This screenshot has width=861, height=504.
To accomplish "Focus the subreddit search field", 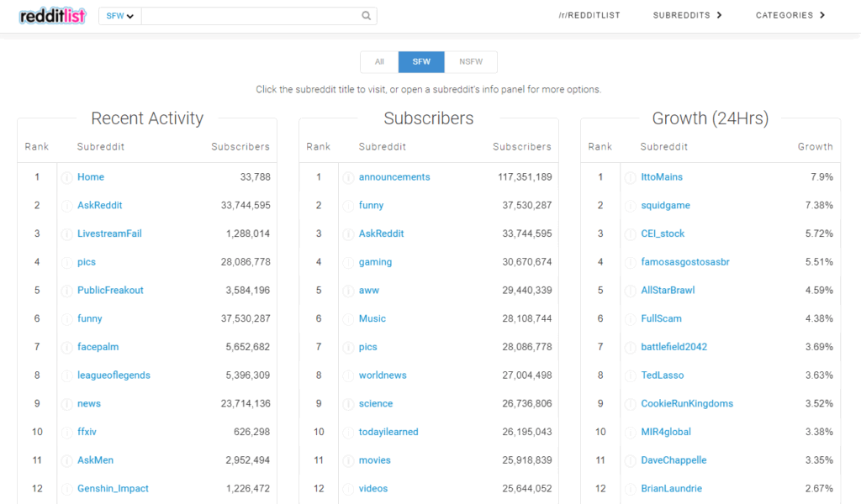I will [251, 16].
